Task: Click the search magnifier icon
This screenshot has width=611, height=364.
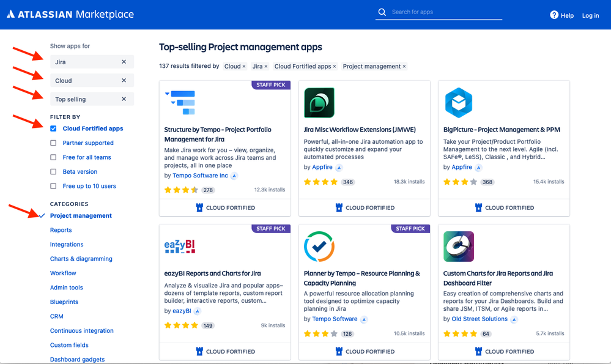Action: click(382, 12)
